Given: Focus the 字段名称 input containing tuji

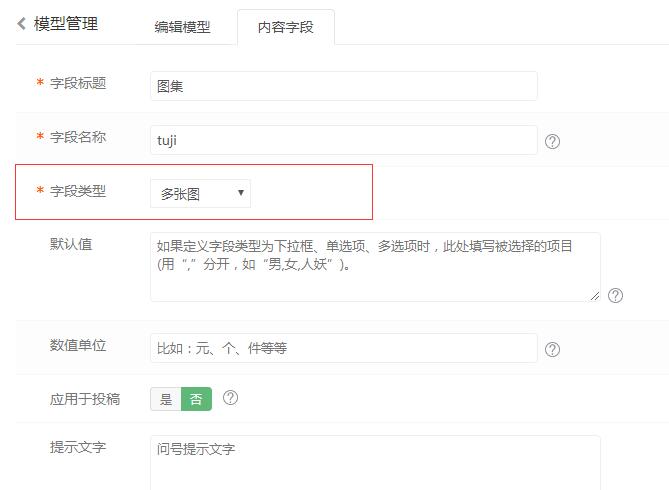Looking at the screenshot, I should 343,140.
